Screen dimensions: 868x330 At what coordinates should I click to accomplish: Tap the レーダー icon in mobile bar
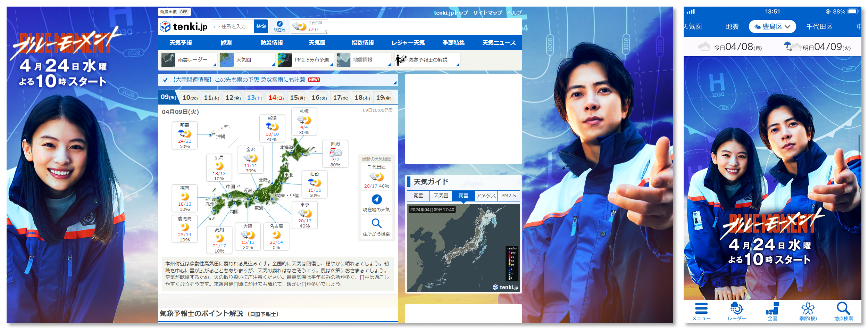click(x=737, y=308)
